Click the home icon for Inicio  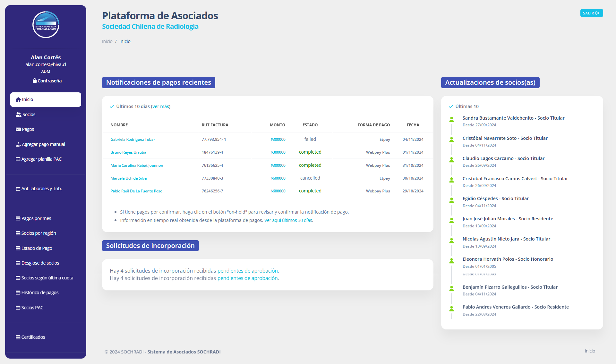18,100
